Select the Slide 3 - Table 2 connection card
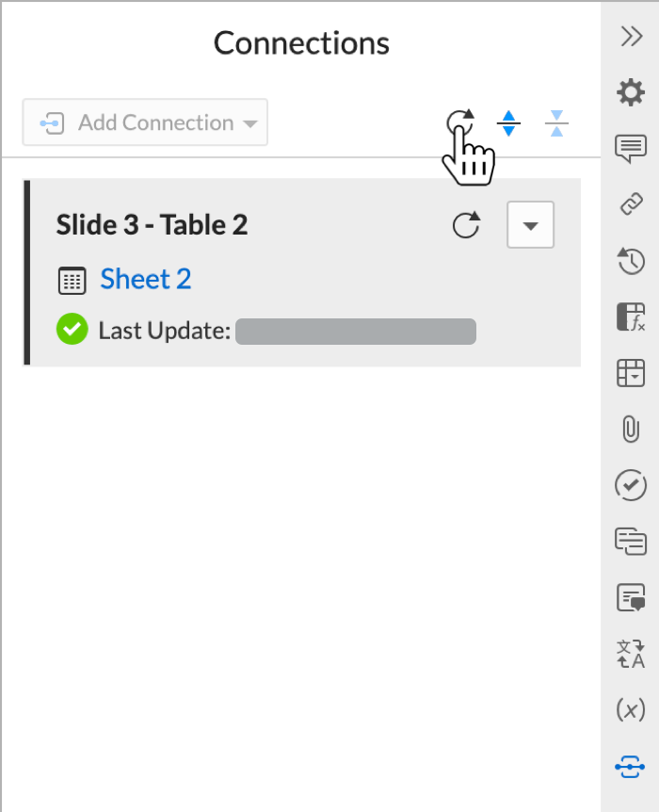659x812 pixels. click(x=302, y=272)
